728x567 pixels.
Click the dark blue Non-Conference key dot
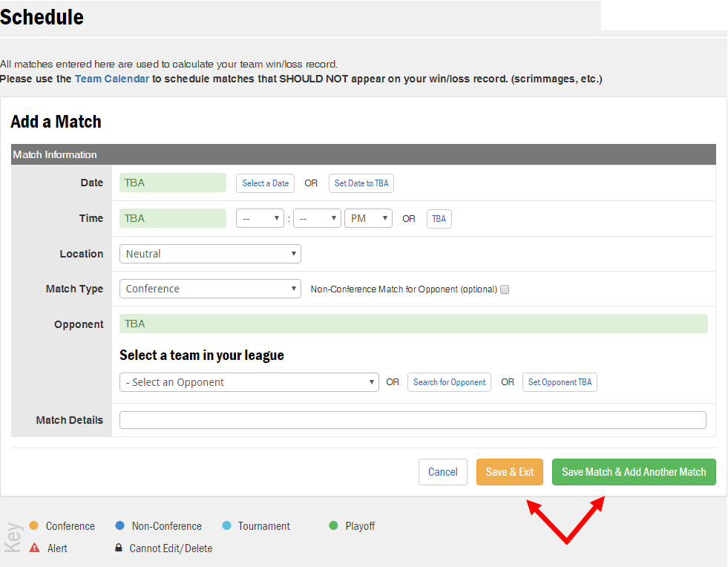pos(119,525)
